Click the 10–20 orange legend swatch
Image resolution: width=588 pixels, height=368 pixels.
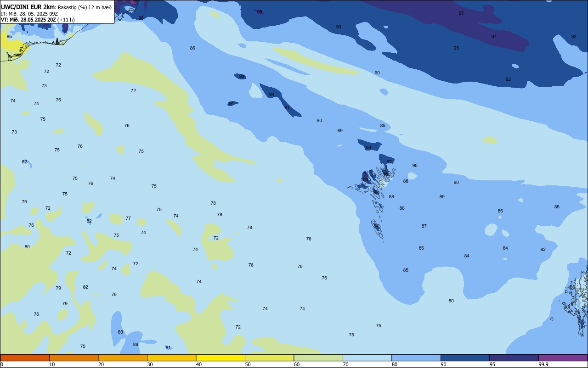[x=73, y=357]
